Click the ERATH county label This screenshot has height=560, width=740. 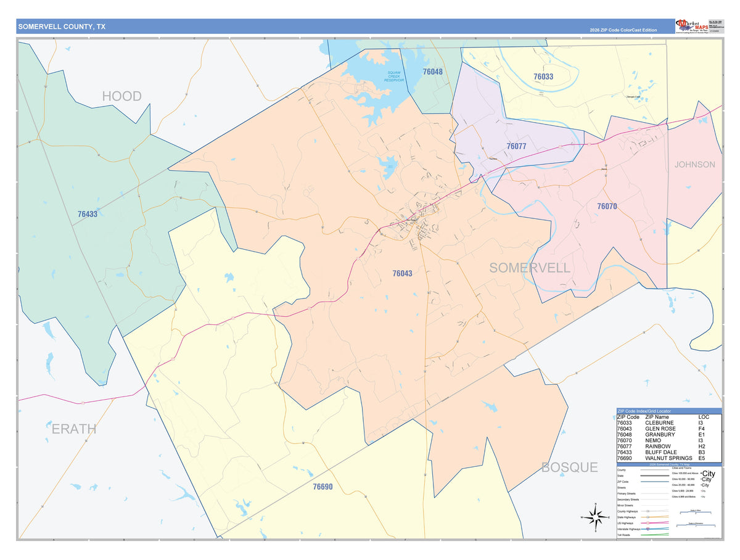point(74,429)
